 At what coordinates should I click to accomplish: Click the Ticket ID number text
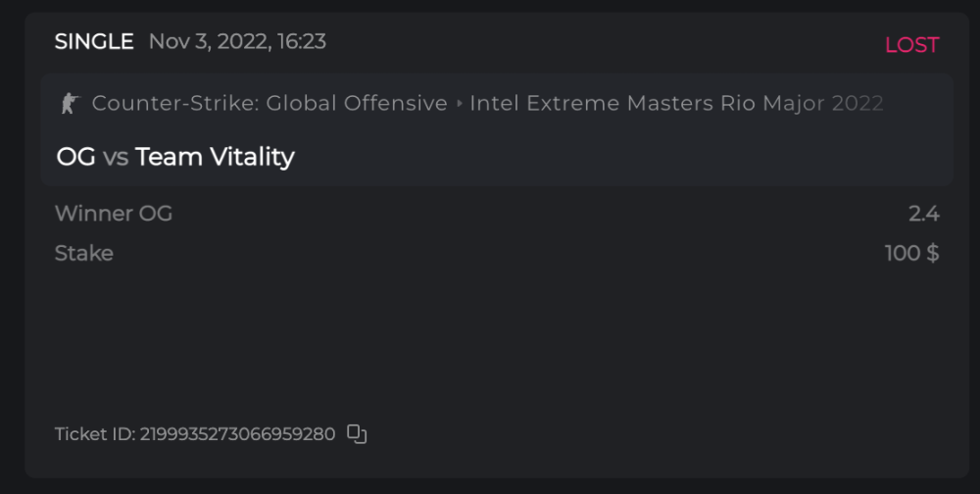click(x=237, y=433)
